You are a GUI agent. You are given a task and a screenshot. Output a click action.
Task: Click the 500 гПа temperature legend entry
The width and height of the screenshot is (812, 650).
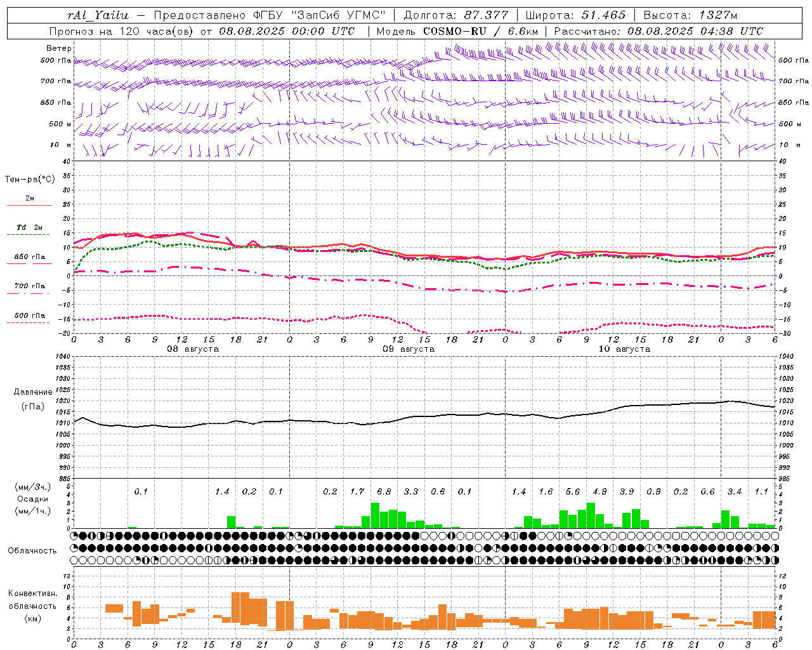coord(30,315)
